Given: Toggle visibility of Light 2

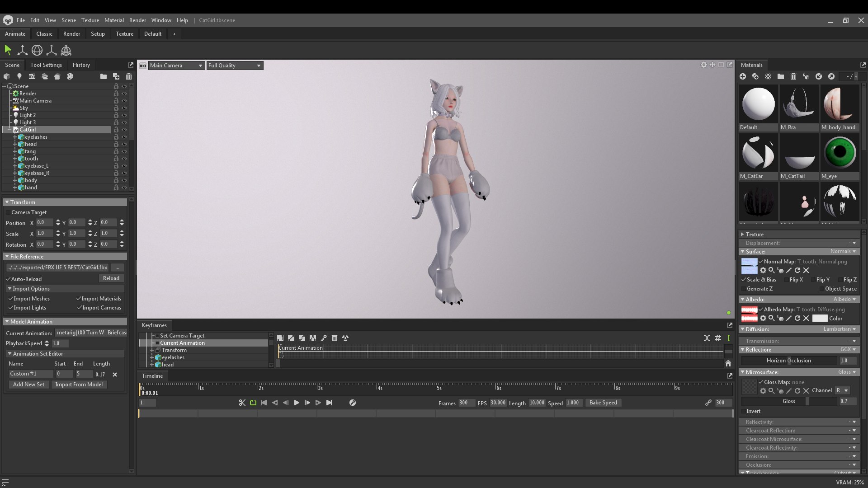Looking at the screenshot, I should point(124,115).
